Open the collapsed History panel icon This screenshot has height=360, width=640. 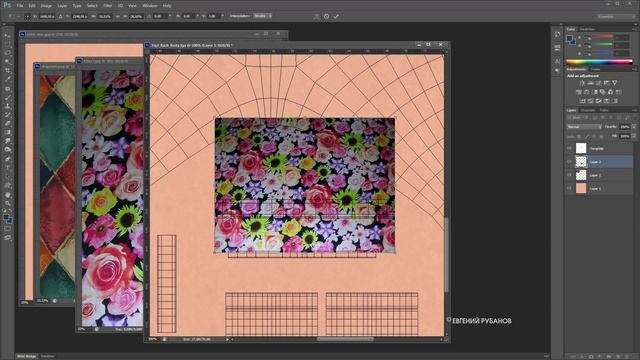(558, 35)
